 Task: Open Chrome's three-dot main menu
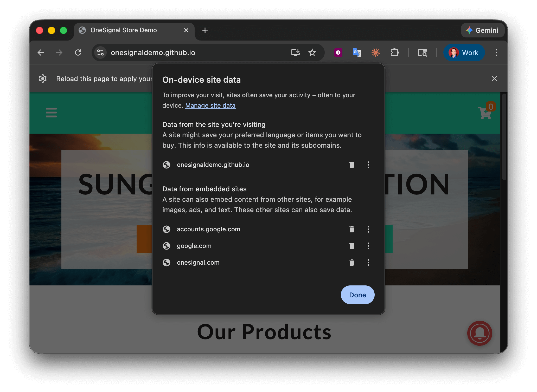point(496,53)
